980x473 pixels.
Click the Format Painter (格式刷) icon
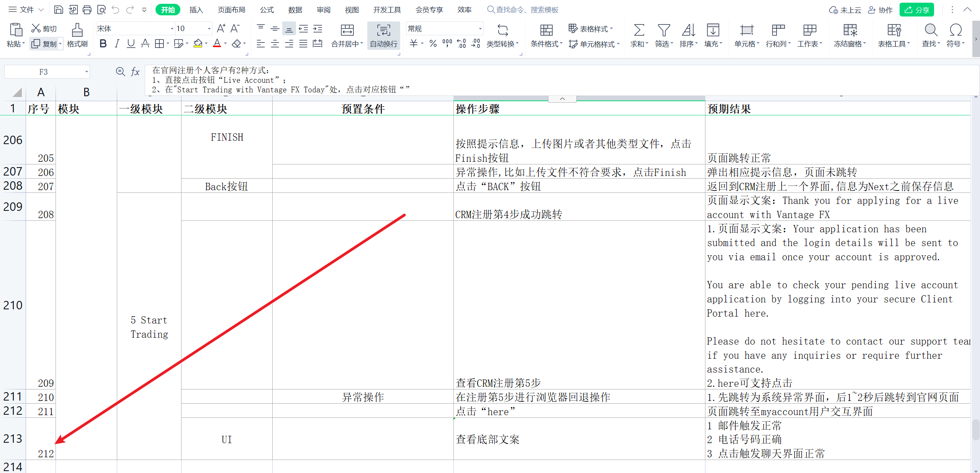(x=77, y=30)
